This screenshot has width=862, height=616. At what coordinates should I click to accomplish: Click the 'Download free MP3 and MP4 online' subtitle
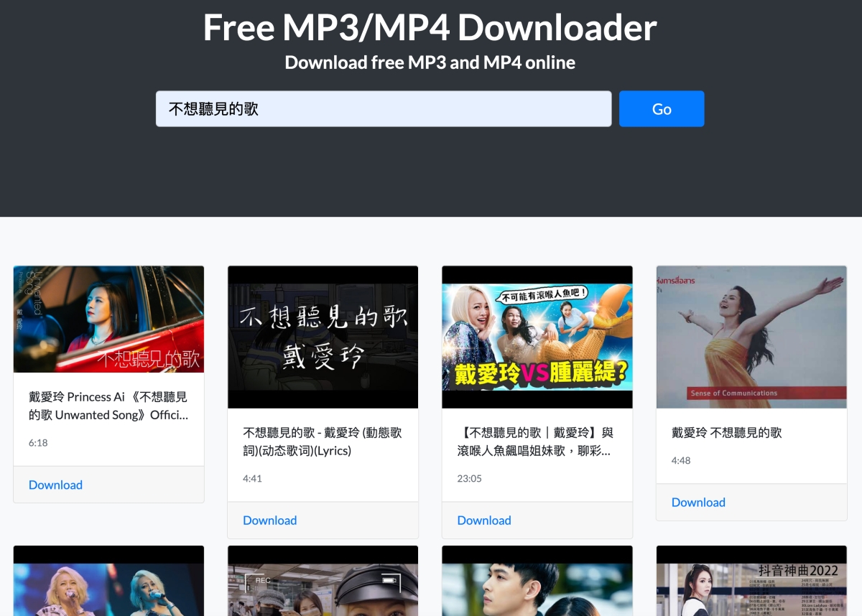click(x=430, y=62)
